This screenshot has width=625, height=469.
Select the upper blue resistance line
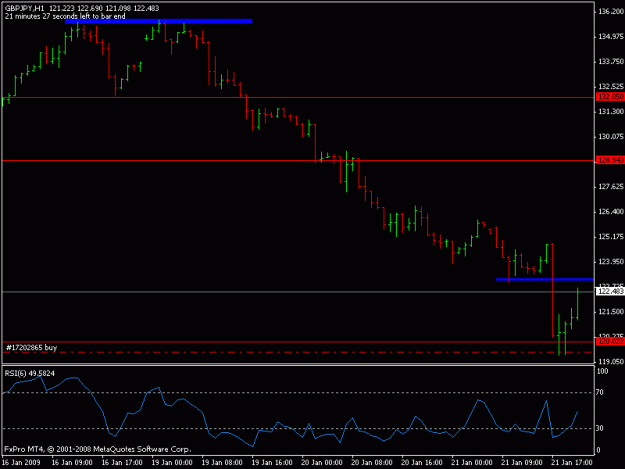[159, 21]
